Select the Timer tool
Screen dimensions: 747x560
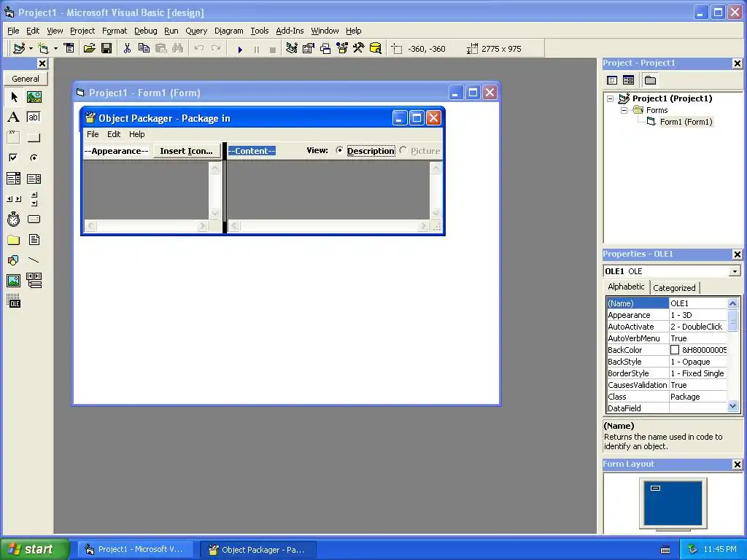coord(14,219)
